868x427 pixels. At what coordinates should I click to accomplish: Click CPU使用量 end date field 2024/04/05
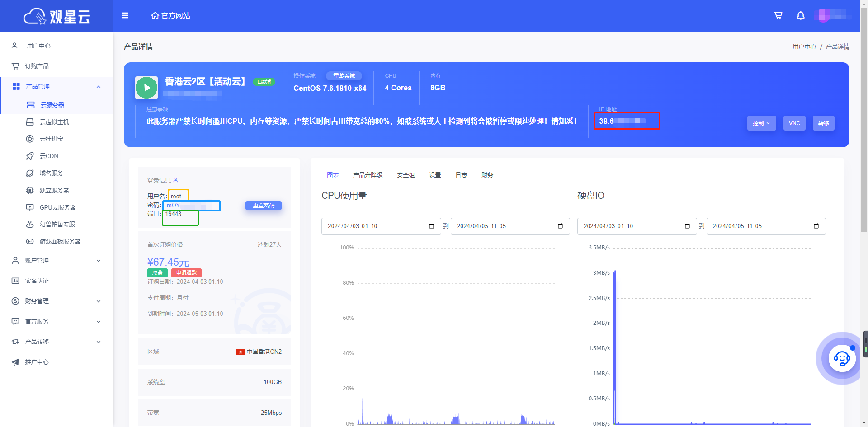[x=510, y=226]
